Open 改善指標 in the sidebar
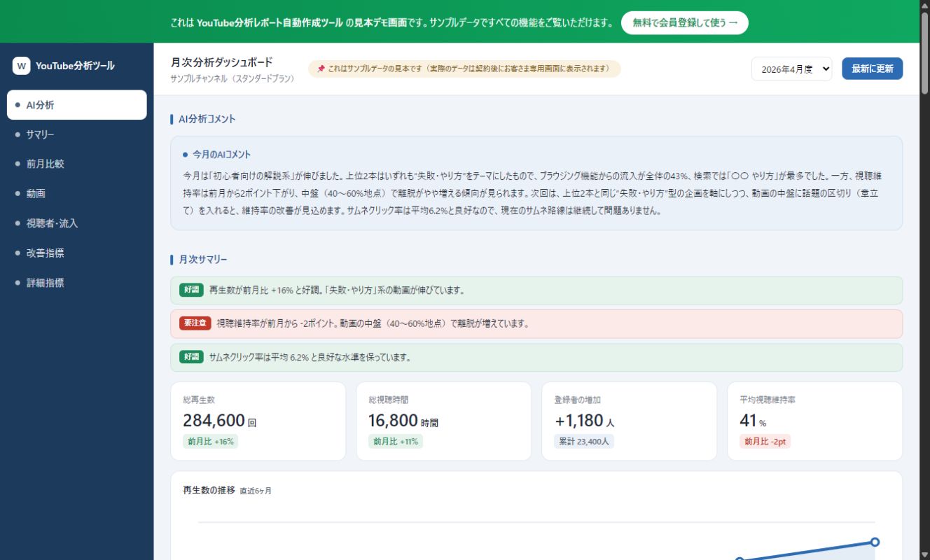The image size is (930, 560). tap(76, 253)
